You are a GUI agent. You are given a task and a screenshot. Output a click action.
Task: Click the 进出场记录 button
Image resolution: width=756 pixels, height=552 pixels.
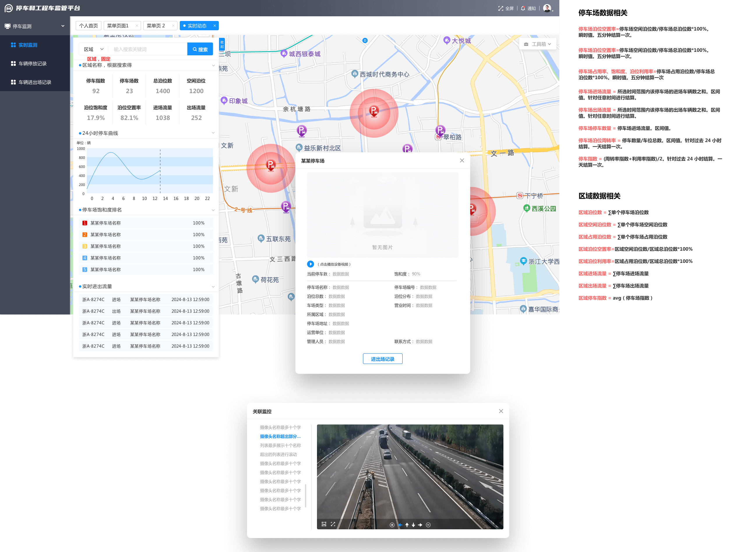click(x=383, y=359)
